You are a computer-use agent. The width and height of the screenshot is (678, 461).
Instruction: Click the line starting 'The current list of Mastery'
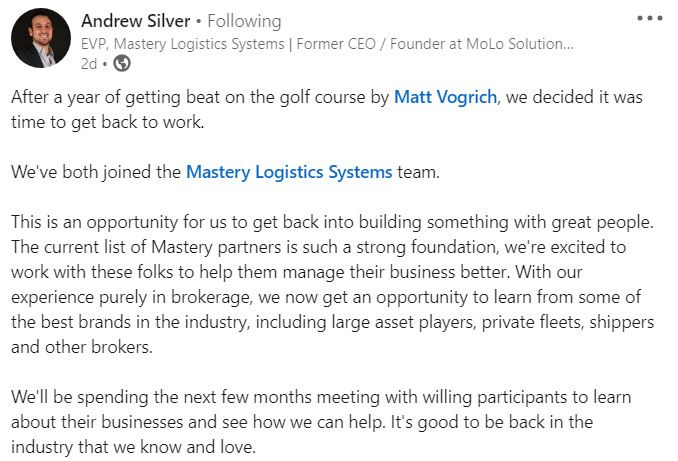[x=319, y=247]
